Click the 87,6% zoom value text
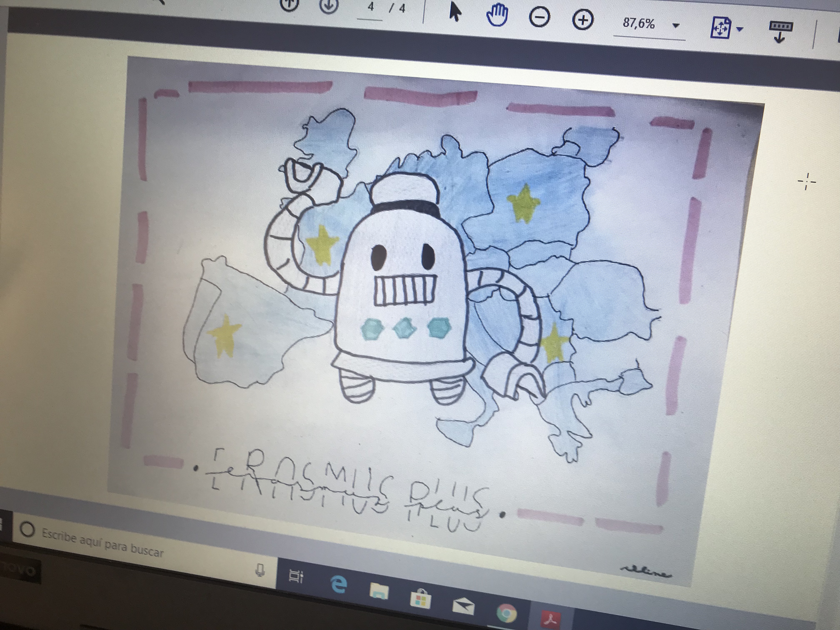This screenshot has width=840, height=630. [639, 24]
